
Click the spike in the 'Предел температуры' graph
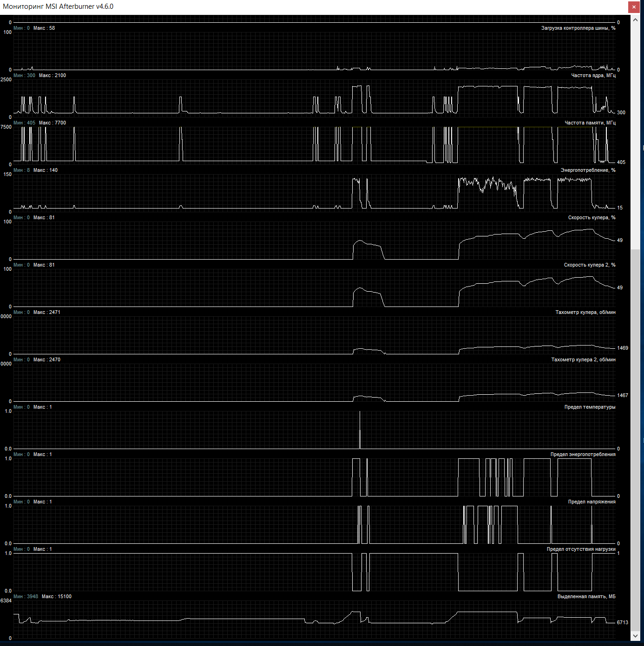tap(360, 430)
